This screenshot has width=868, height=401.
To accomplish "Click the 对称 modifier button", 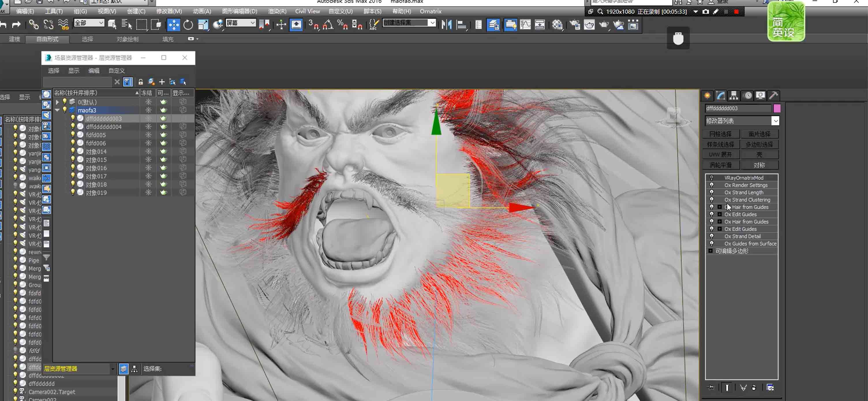I will click(759, 165).
